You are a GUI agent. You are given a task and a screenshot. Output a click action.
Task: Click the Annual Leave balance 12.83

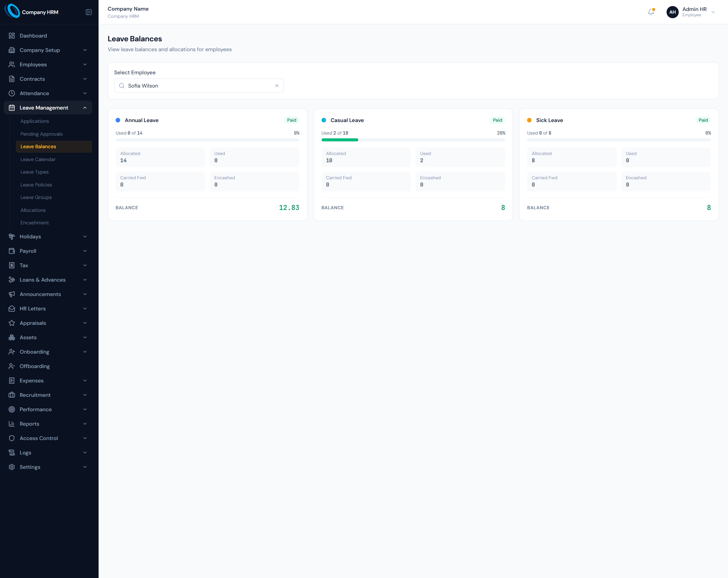(289, 208)
